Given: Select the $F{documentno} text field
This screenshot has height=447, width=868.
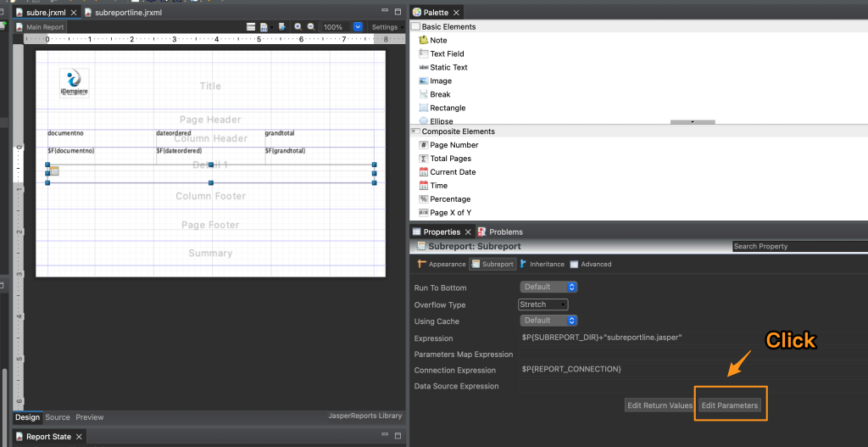Looking at the screenshot, I should pos(71,151).
